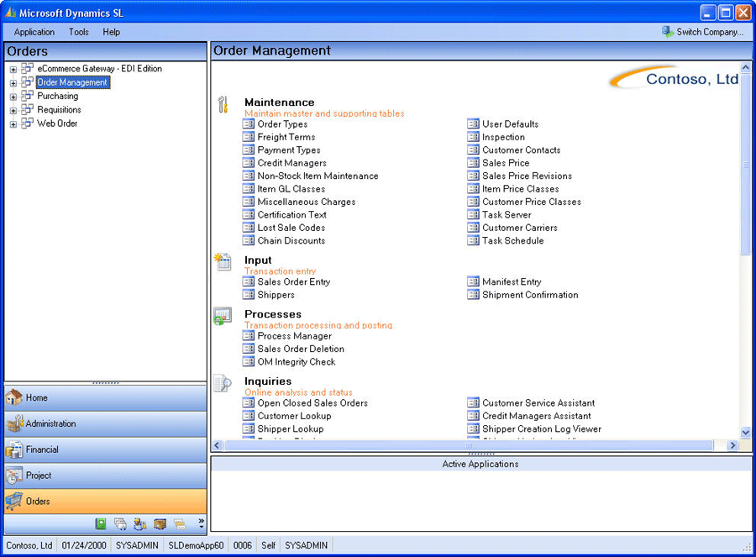
Task: Open the Application menu
Action: [34, 32]
